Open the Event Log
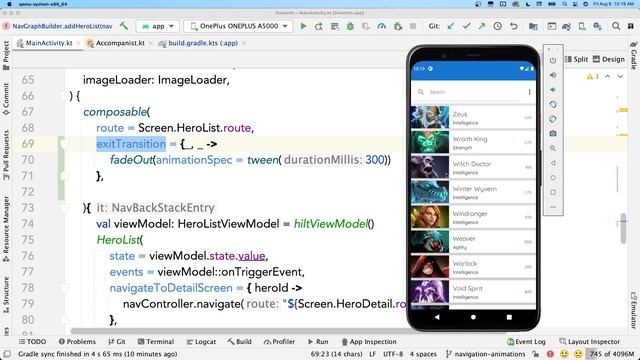Screen dimensions: 640x360 click(x=526, y=342)
